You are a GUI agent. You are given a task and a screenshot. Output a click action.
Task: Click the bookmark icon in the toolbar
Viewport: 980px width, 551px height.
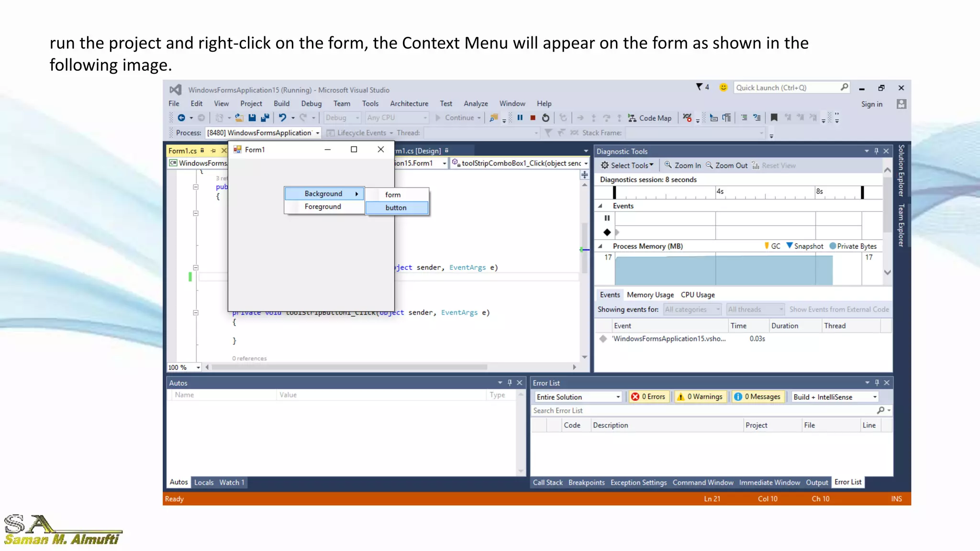(x=774, y=118)
